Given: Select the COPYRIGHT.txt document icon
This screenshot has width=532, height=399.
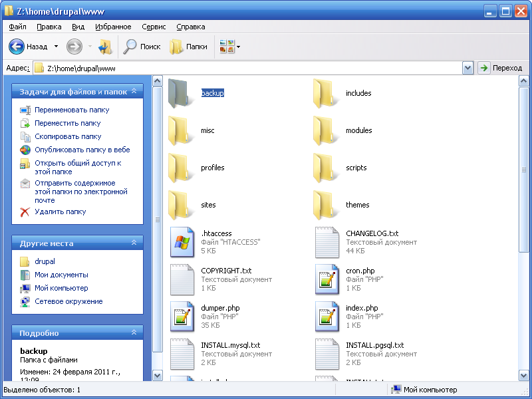Looking at the screenshot, I should [182, 279].
